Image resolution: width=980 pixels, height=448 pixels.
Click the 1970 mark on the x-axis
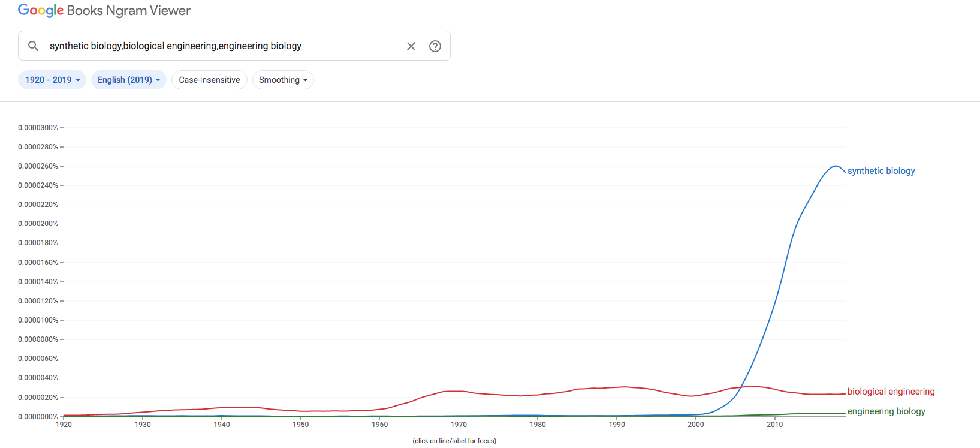459,425
